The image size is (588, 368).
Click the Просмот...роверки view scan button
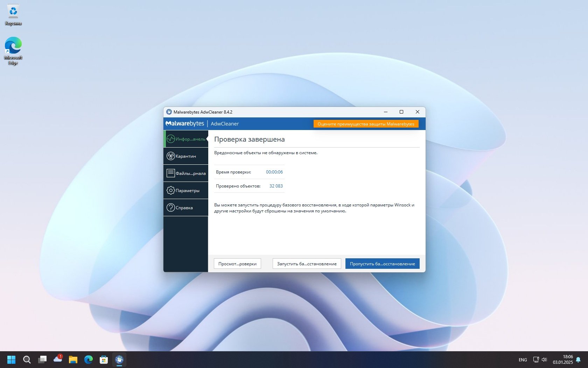[237, 264]
